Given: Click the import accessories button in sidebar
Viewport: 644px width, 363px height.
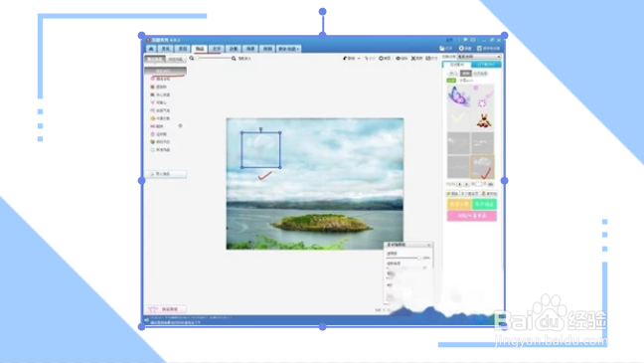Looking at the screenshot, I should click(166, 174).
